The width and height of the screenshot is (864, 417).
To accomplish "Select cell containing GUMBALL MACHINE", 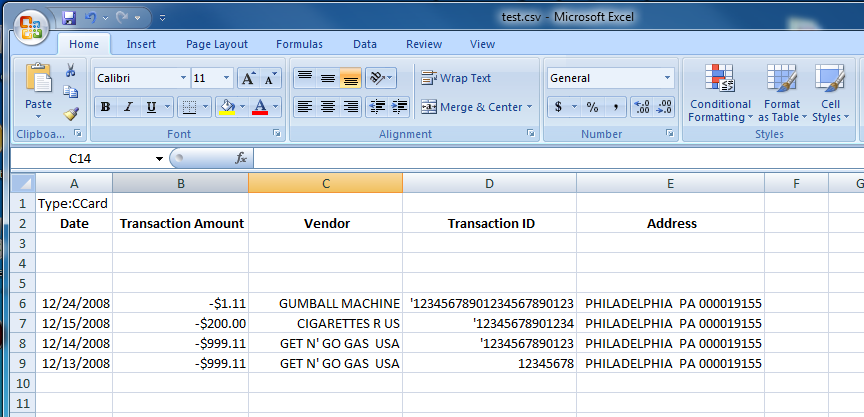I will [325, 302].
